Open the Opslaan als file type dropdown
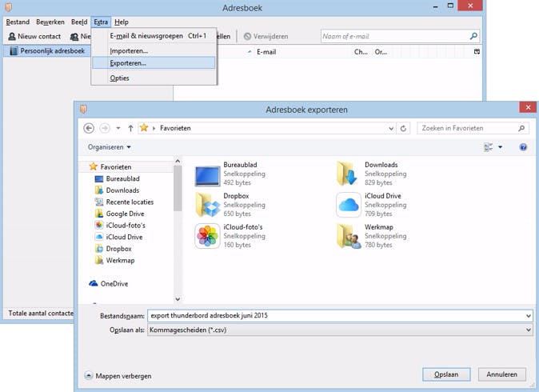 coord(340,330)
